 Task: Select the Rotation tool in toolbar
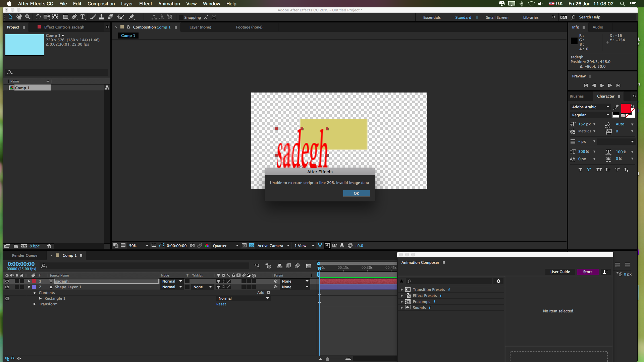tap(38, 17)
